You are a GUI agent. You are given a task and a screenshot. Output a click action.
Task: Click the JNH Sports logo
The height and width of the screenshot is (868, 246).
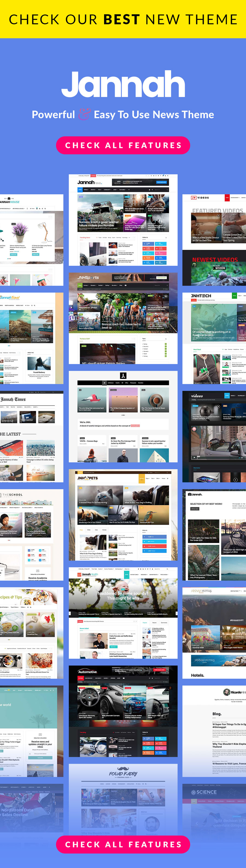pyautogui.click(x=88, y=278)
